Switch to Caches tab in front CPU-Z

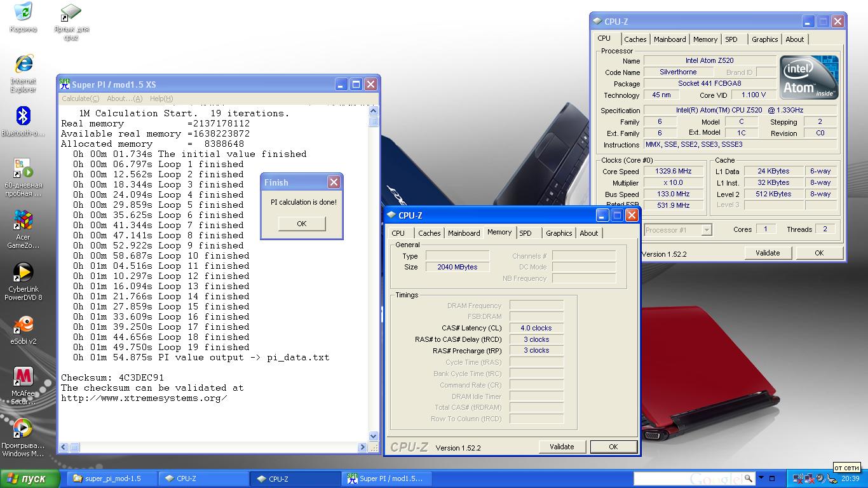pyautogui.click(x=430, y=233)
